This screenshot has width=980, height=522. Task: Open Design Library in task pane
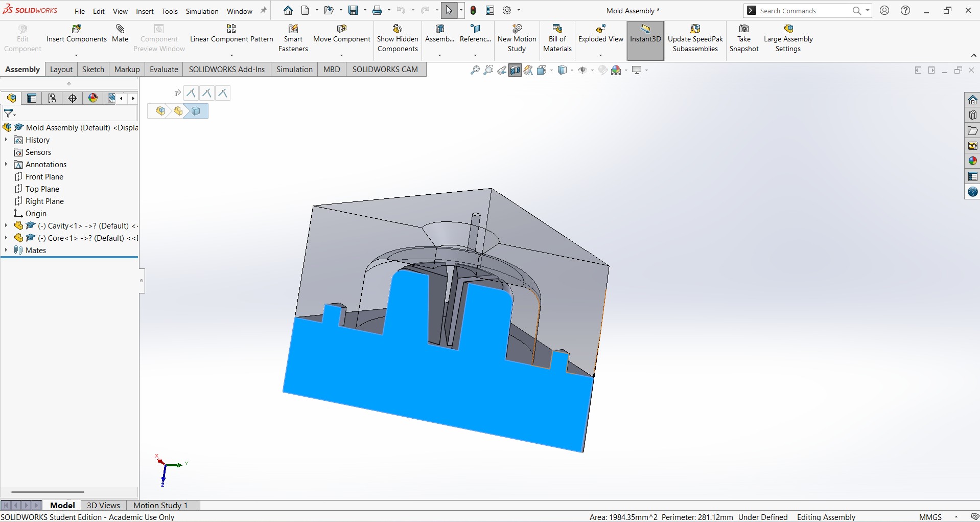coord(972,115)
